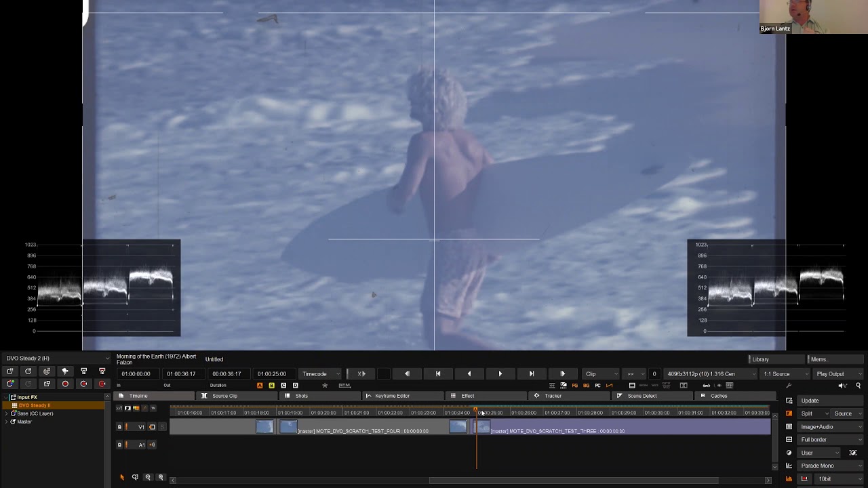The height and width of the screenshot is (488, 868).
Task: Open the Library panel button
Action: point(776,359)
